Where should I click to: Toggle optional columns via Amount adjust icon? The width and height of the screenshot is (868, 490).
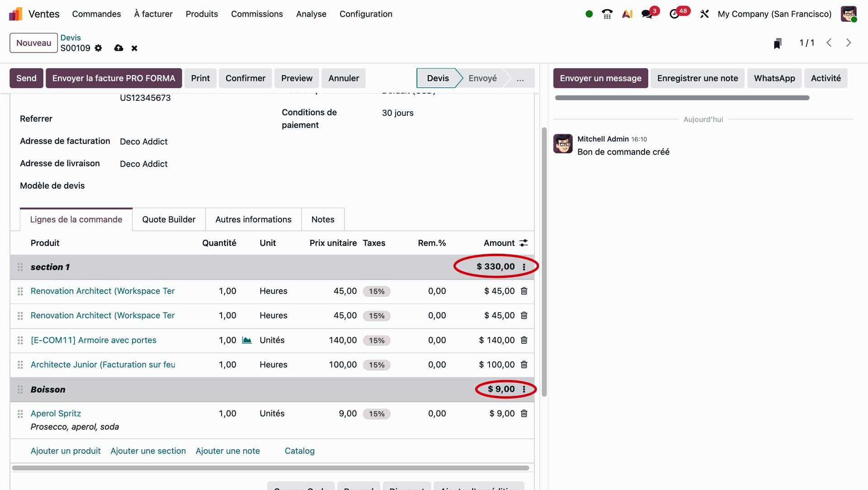coord(524,243)
